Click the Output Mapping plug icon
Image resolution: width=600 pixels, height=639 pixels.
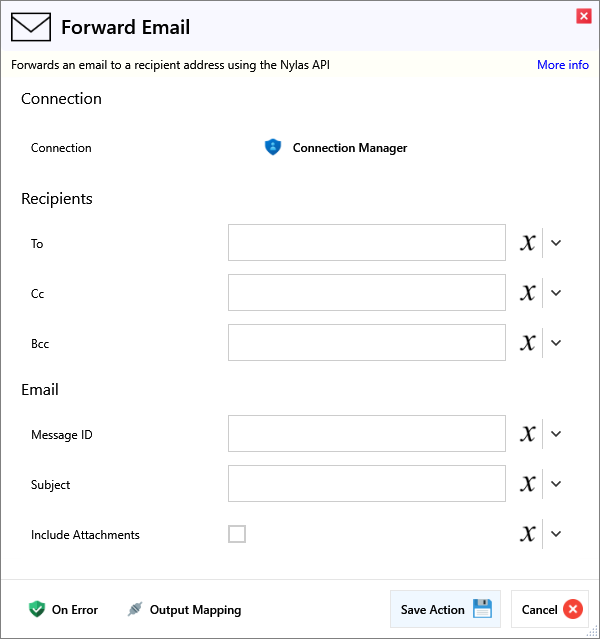tap(136, 609)
